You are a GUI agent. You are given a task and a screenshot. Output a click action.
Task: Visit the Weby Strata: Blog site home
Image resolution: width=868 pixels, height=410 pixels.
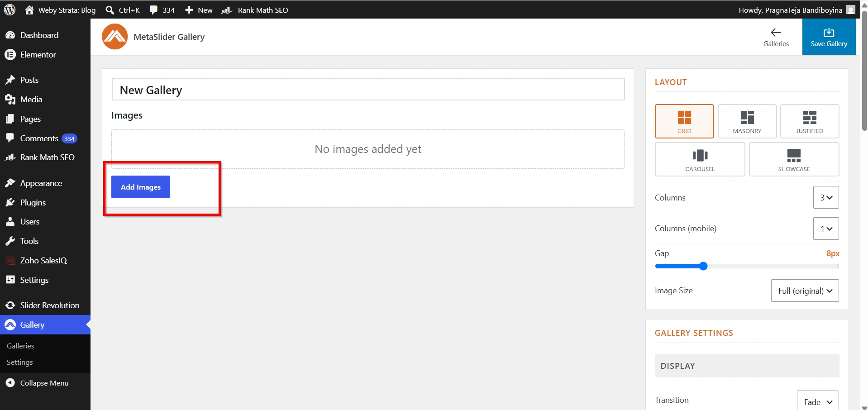point(60,10)
